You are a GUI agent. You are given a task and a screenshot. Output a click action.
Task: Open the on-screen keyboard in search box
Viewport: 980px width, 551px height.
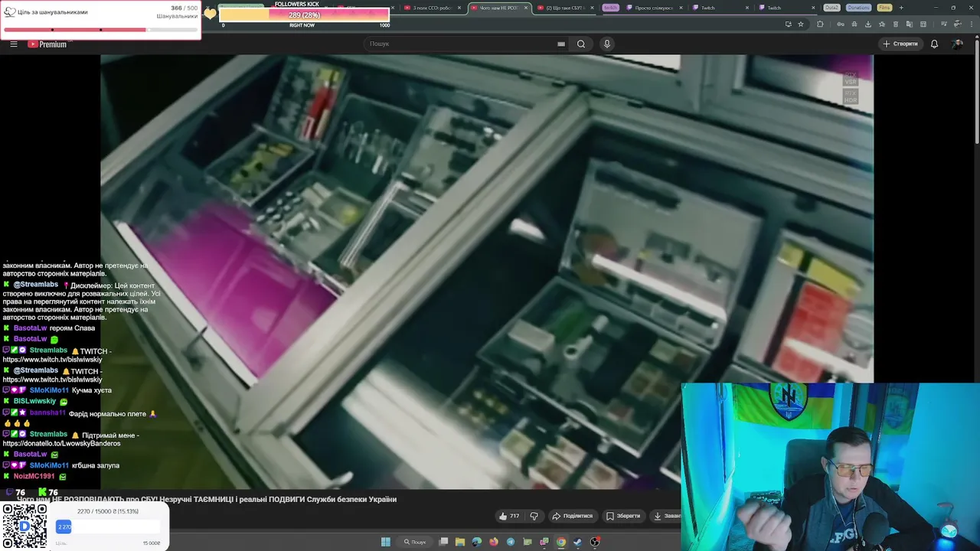[561, 44]
